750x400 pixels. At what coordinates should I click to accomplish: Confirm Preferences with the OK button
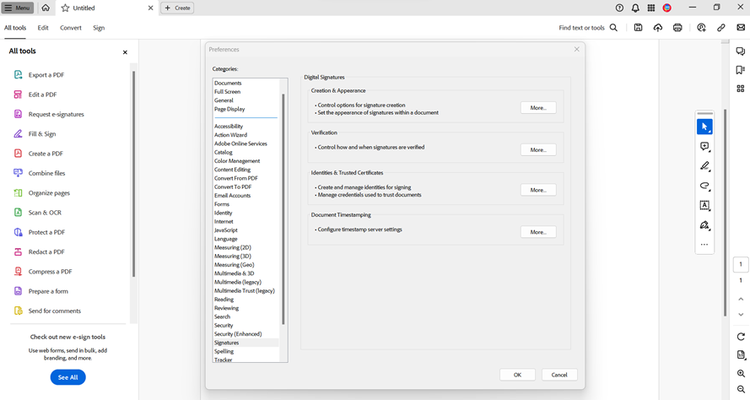point(517,375)
